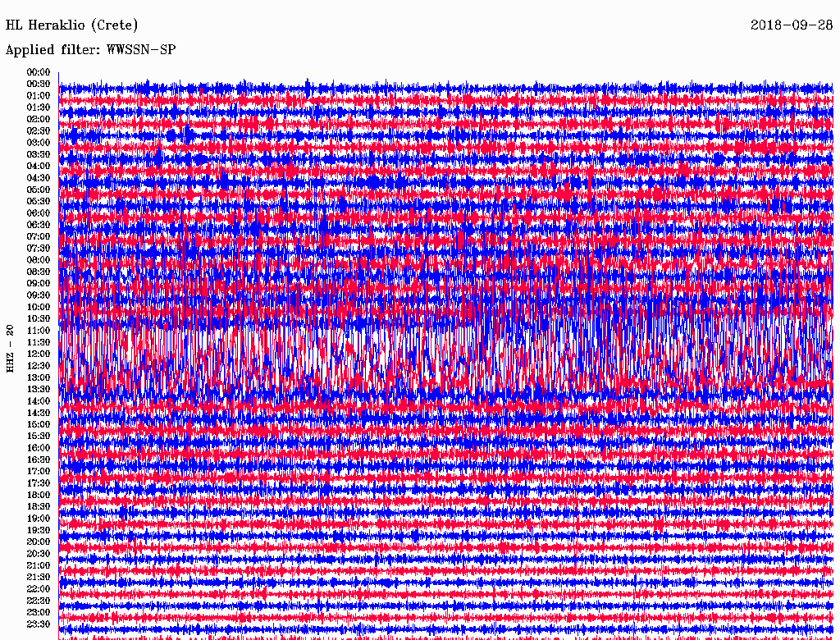840x640 pixels.
Task: Click the 11:30 time label
Action: point(39,342)
